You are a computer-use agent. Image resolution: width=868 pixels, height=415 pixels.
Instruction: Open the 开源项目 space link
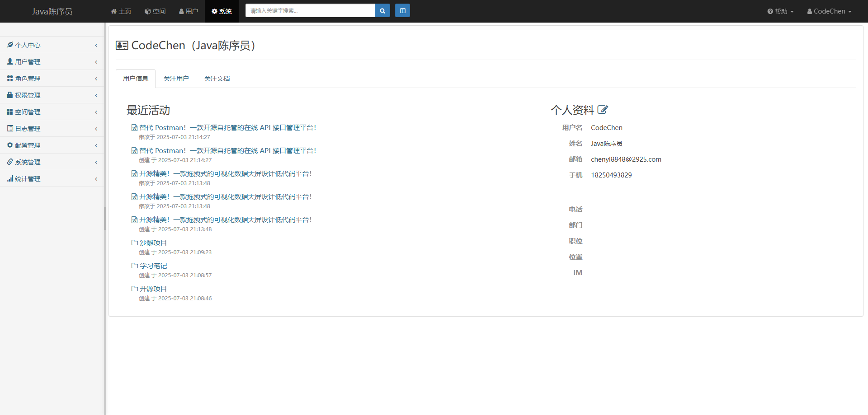tap(153, 289)
